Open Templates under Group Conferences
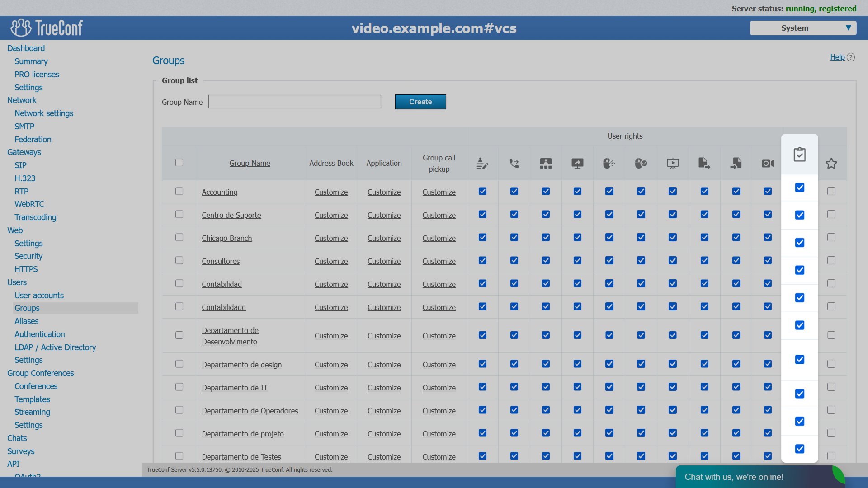Viewport: 868px width, 488px height. 32,399
